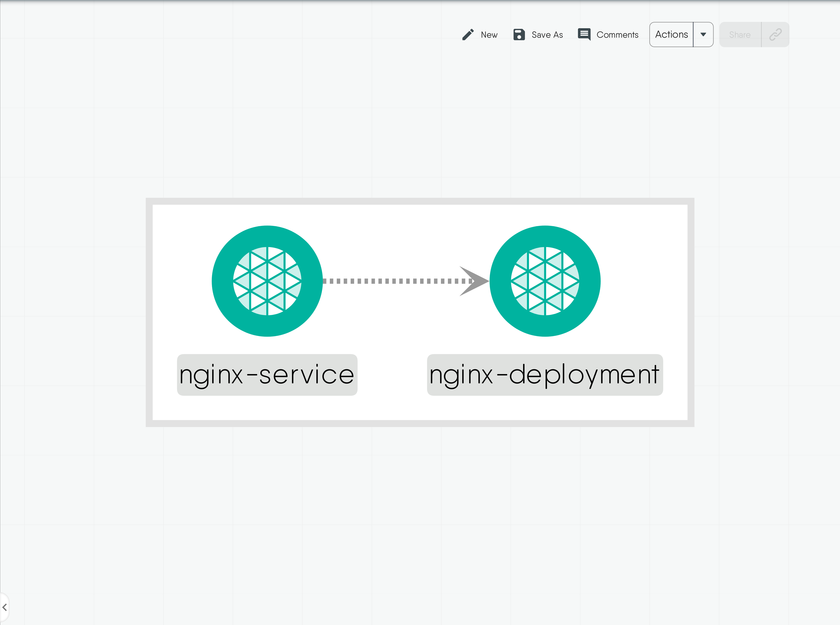The height and width of the screenshot is (625, 840).
Task: Click the floppy disk Save As icon
Action: (x=519, y=35)
